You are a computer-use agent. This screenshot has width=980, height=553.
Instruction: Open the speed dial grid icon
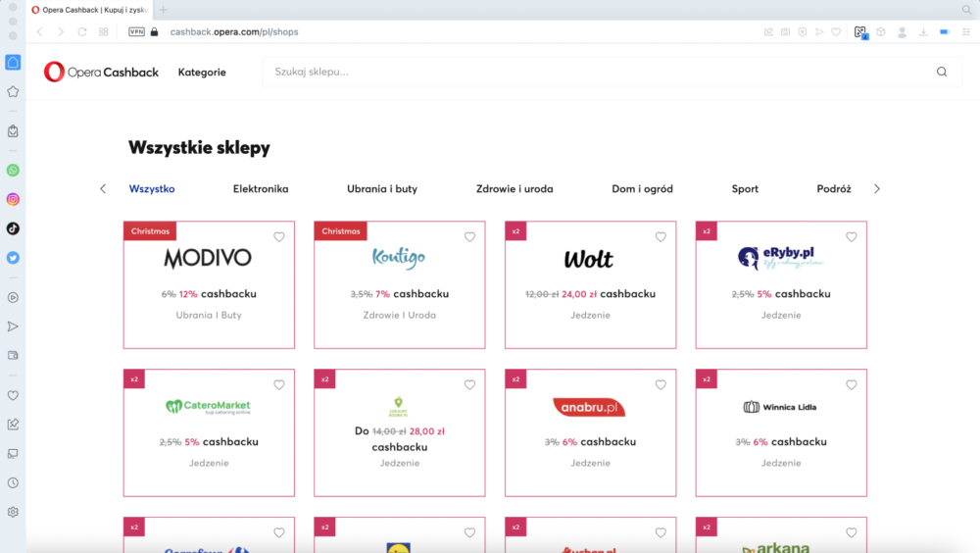tap(104, 32)
